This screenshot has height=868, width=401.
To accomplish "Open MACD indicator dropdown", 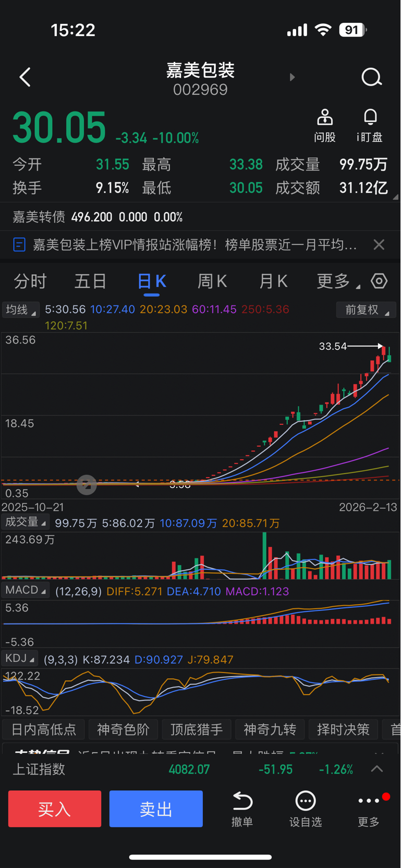I will (x=26, y=590).
